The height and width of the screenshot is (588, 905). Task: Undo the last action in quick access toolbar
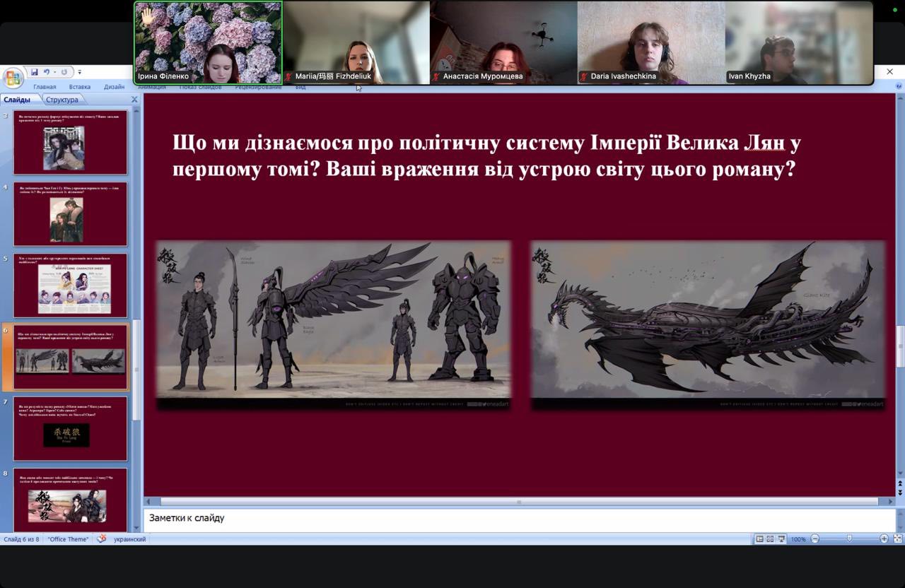click(x=47, y=72)
